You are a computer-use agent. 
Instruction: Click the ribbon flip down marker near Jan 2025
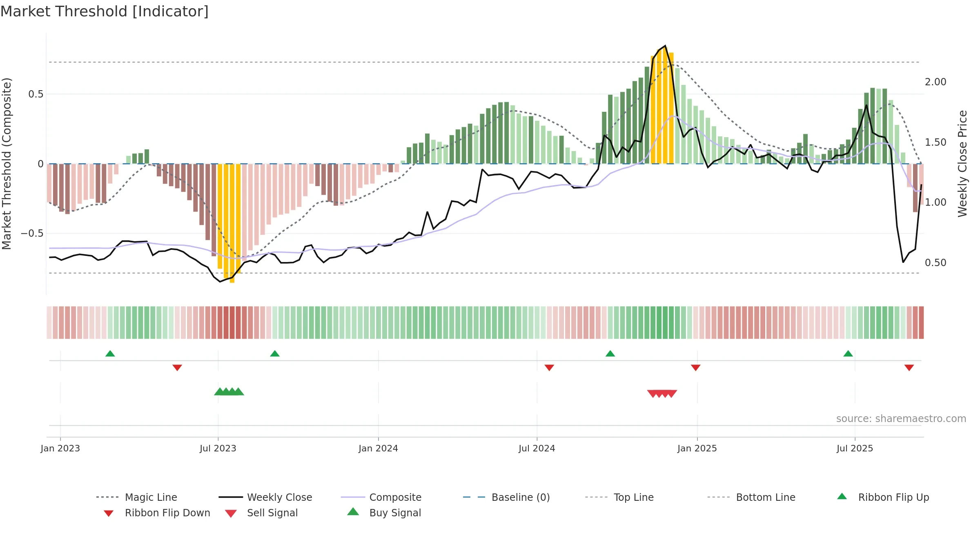[696, 368]
